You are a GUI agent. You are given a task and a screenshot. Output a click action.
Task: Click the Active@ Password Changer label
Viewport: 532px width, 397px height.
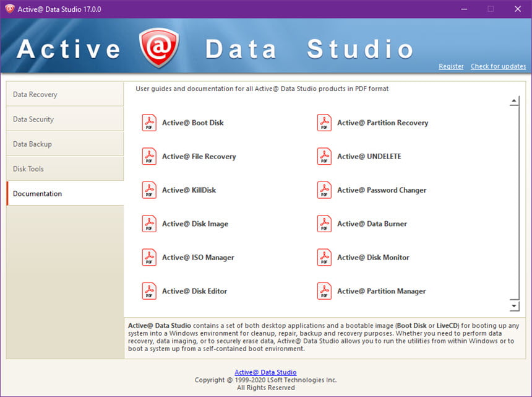pos(382,190)
